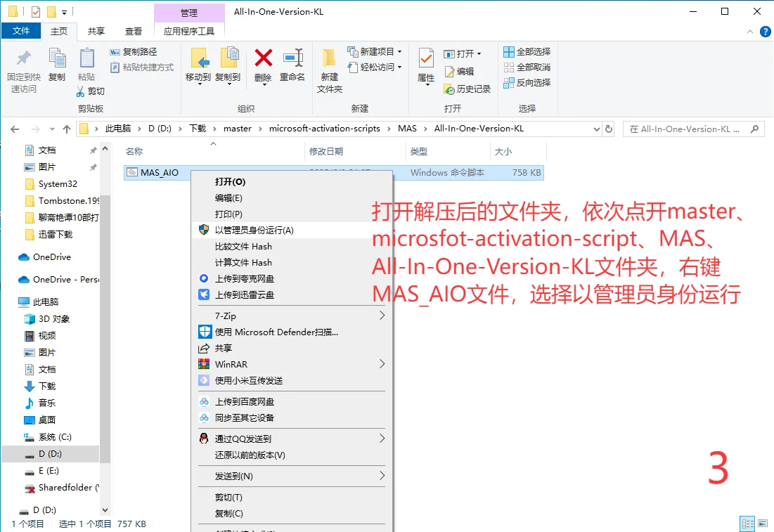Click Select none (全部取消)

coord(527,67)
